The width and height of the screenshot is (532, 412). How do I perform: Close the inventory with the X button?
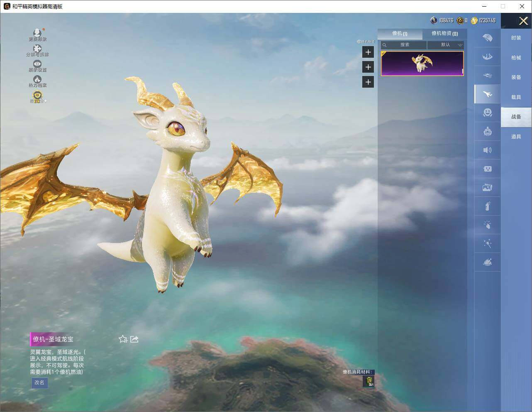coord(523,21)
